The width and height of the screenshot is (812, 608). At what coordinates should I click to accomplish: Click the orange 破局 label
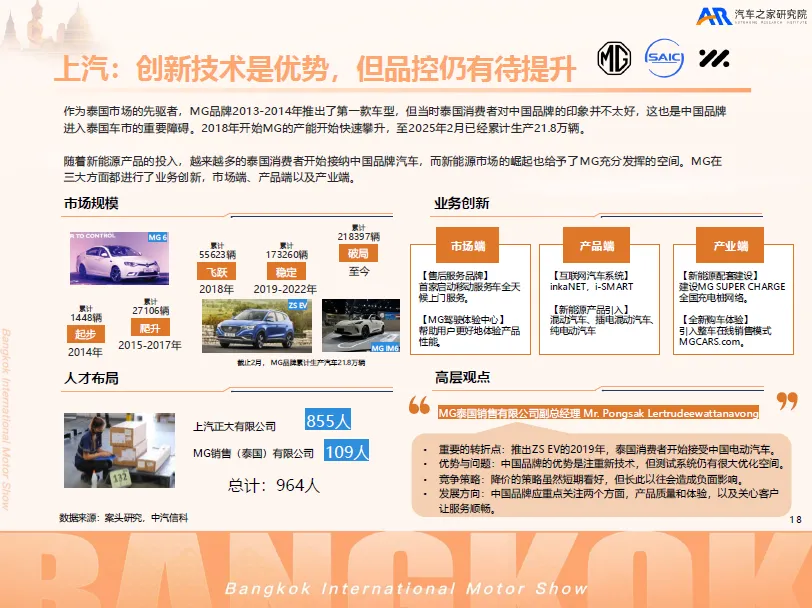(x=358, y=253)
